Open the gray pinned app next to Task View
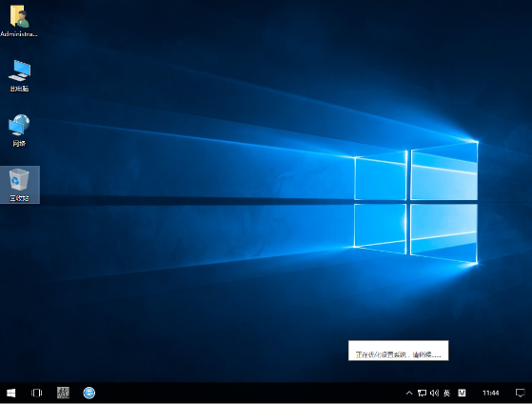The image size is (532, 404). coord(63,394)
